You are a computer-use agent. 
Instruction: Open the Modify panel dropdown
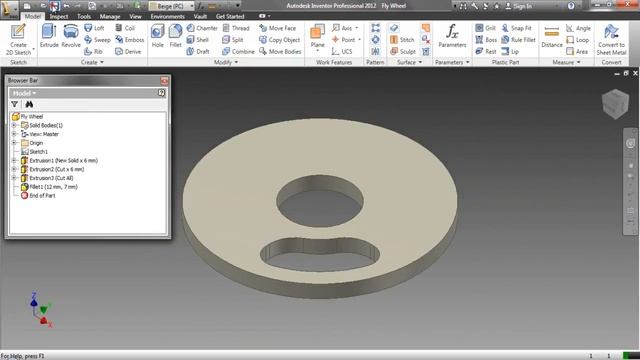(226, 62)
